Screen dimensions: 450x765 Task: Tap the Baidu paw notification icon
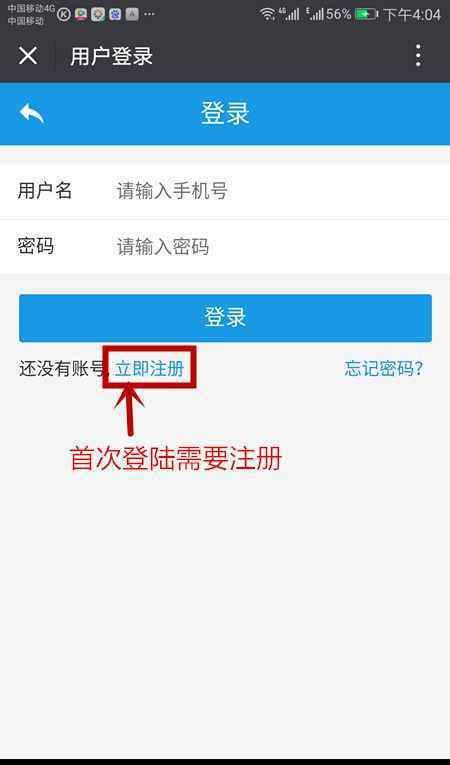point(115,15)
